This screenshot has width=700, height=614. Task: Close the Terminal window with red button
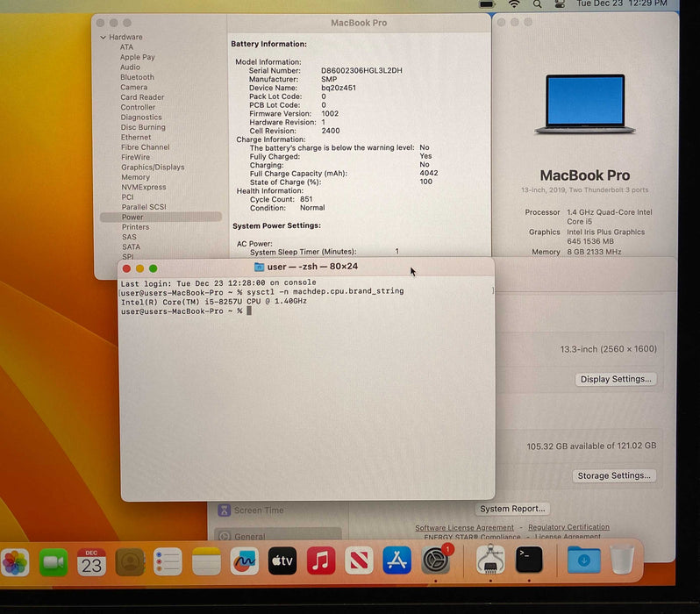coord(126,268)
